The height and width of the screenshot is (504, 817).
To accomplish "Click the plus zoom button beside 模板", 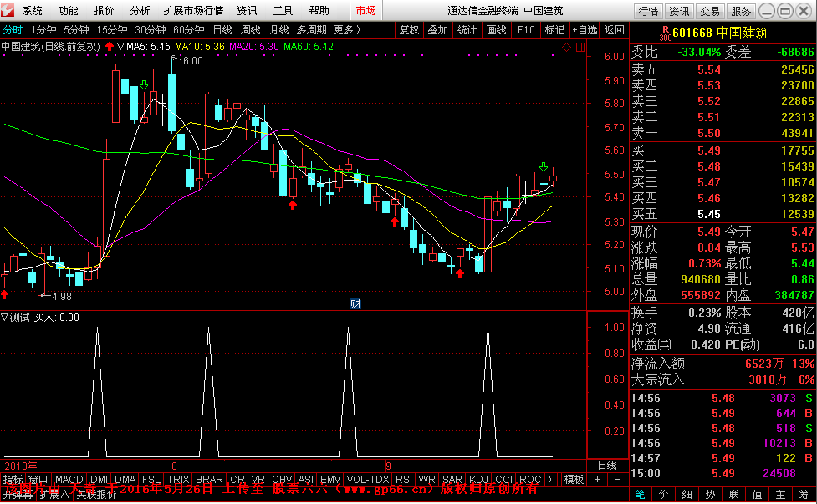I will 597,480.
